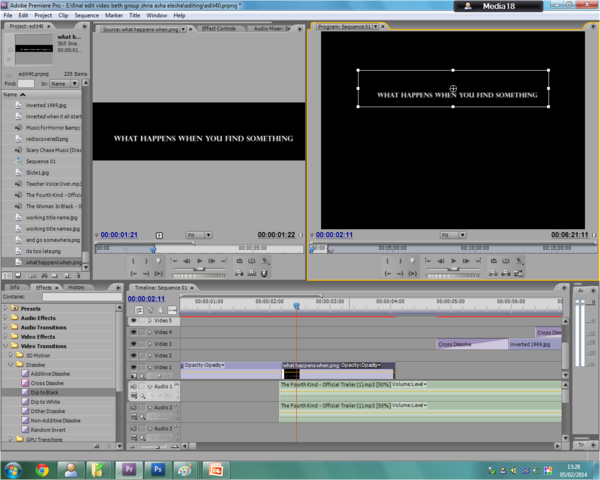Collapse the Audio 1 track

(150, 387)
